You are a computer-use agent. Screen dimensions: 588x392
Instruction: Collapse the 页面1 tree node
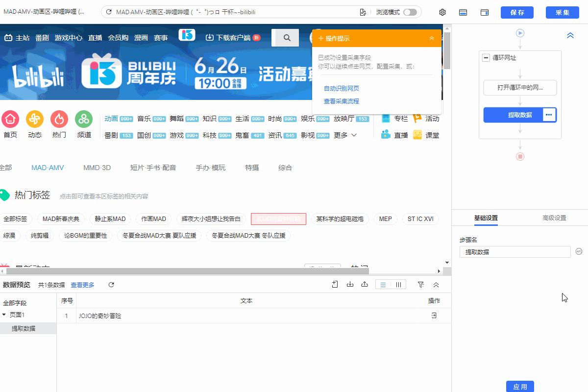4,315
